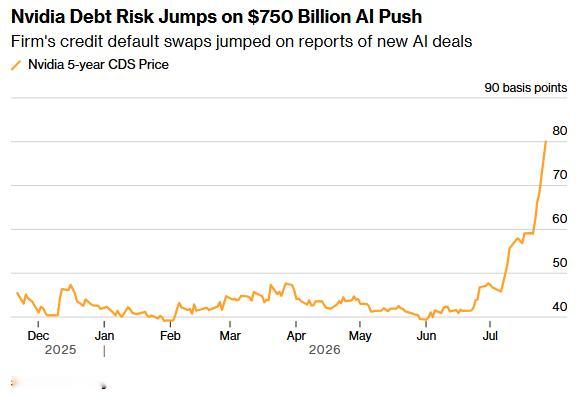Select the May month tick label
The image size is (586, 398).
click(x=360, y=336)
